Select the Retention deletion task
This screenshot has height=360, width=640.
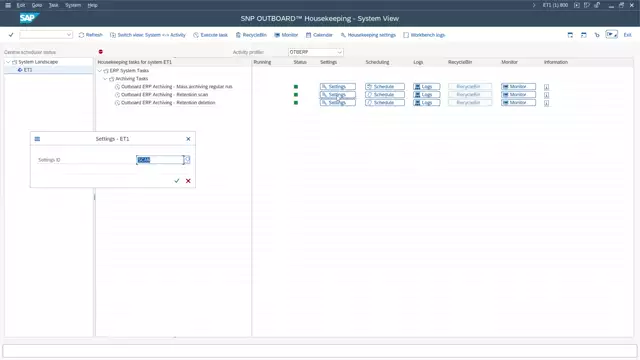(x=168, y=103)
